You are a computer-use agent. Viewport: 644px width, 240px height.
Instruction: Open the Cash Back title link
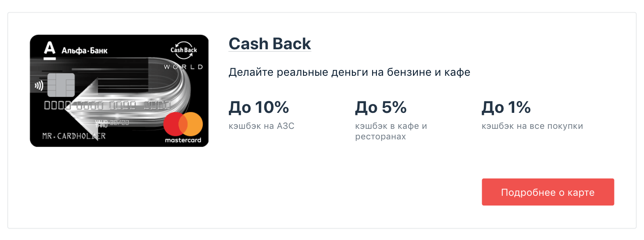pyautogui.click(x=270, y=44)
